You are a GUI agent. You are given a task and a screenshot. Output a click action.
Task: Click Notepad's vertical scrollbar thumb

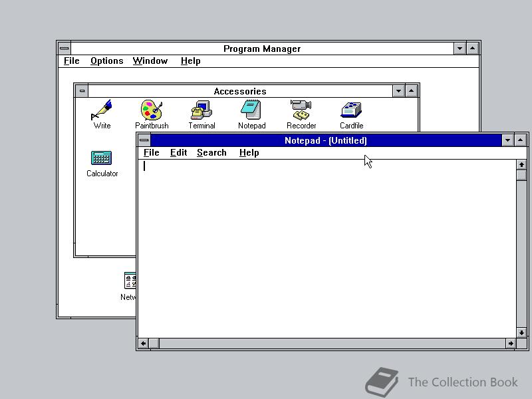pyautogui.click(x=521, y=176)
